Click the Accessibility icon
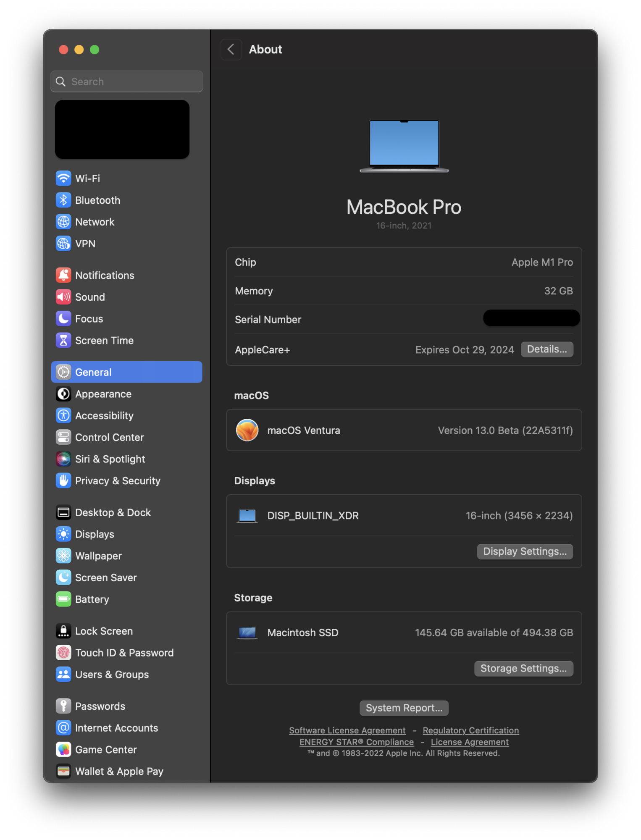Viewport: 641px width, 840px height. tap(63, 415)
